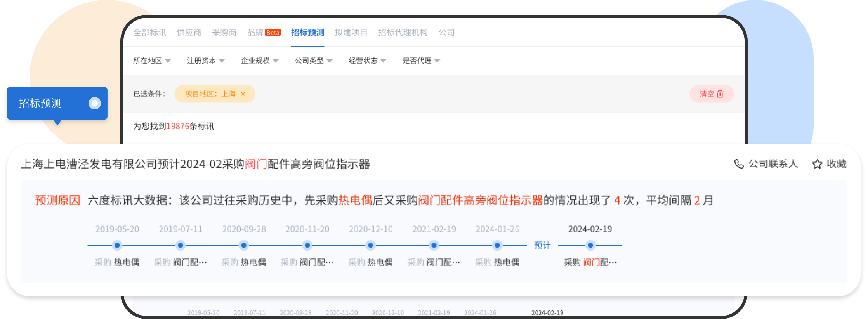Select the 2020-11-20 timeline point

(307, 245)
